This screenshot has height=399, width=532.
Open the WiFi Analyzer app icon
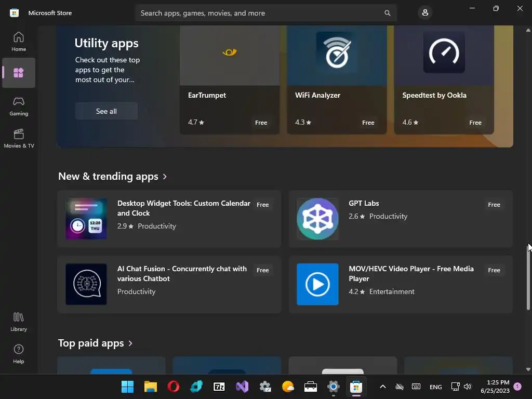337,52
